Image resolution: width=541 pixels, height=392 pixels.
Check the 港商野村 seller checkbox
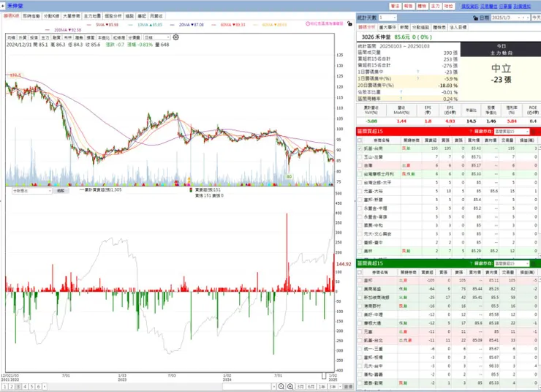click(x=360, y=306)
